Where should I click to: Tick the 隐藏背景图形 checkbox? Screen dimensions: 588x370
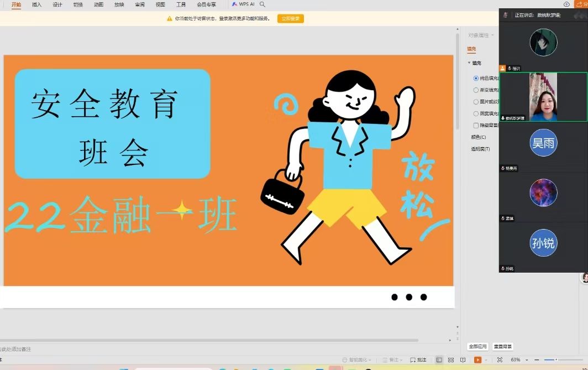pos(476,126)
